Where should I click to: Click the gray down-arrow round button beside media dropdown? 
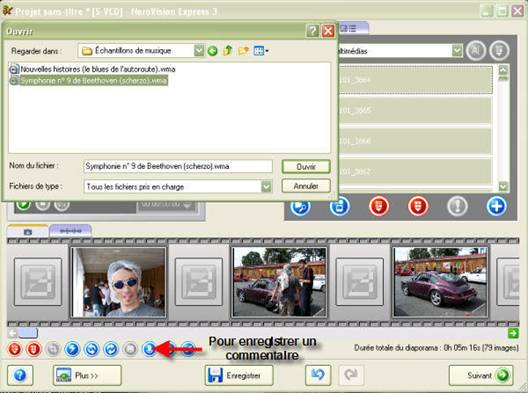point(499,51)
